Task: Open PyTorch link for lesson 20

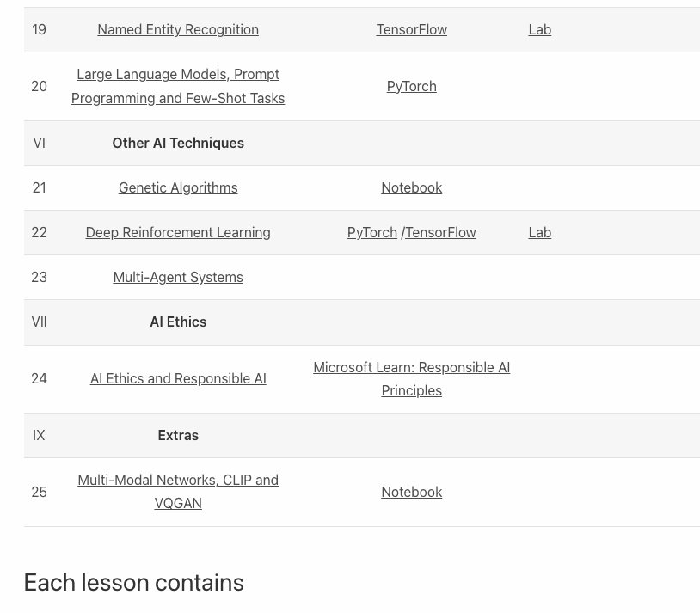Action: point(411,86)
